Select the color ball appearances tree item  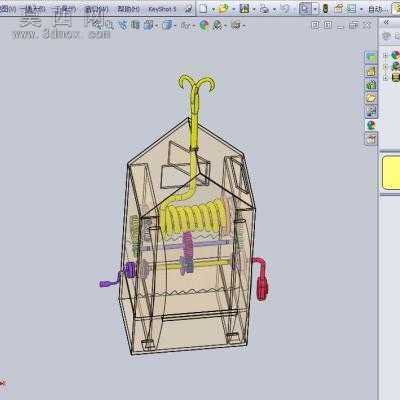(395, 55)
